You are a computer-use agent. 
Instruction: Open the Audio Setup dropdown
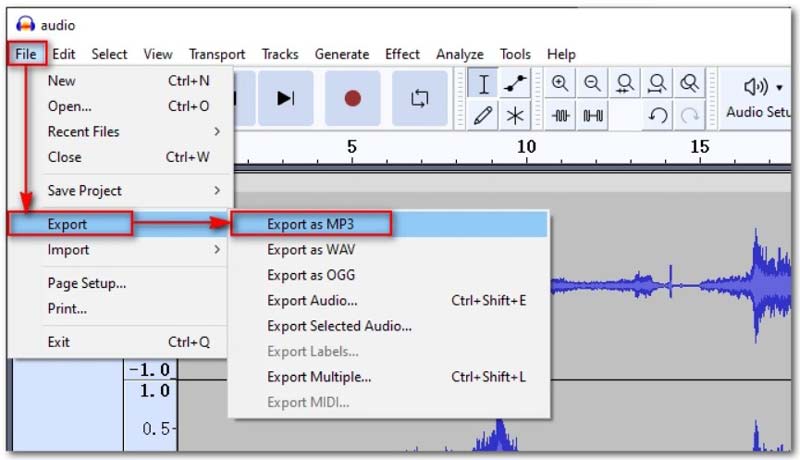coord(757,98)
